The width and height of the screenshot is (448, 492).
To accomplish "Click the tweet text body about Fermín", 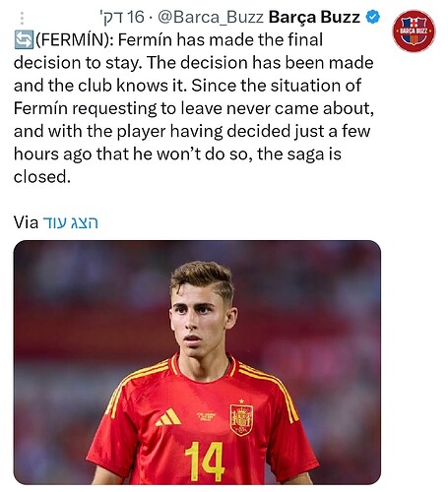I will tap(194, 108).
